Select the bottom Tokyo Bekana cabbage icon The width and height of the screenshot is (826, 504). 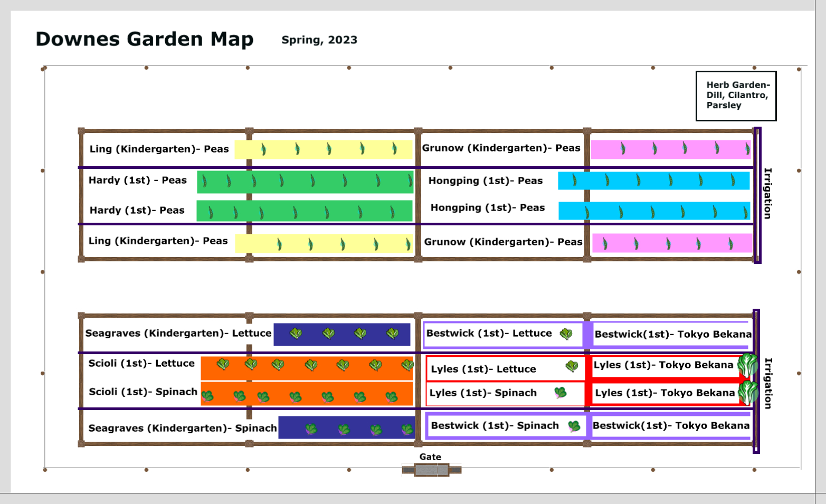coord(748,392)
